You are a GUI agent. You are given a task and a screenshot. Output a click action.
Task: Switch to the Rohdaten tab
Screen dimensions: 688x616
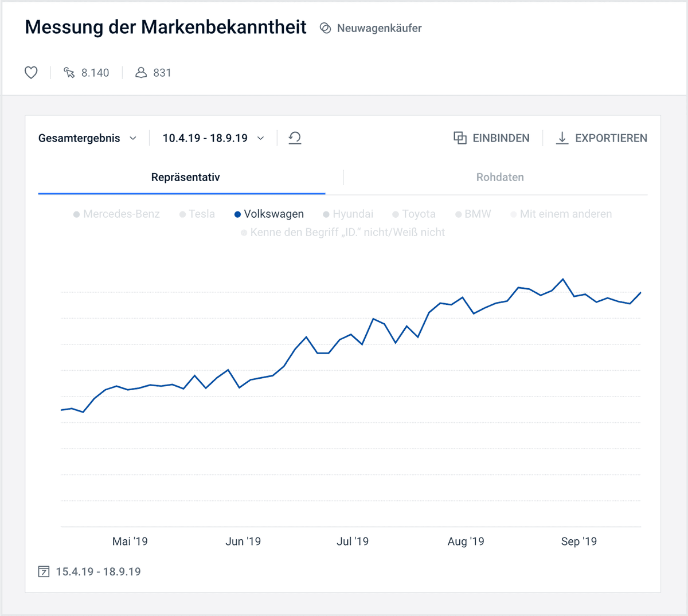point(500,177)
